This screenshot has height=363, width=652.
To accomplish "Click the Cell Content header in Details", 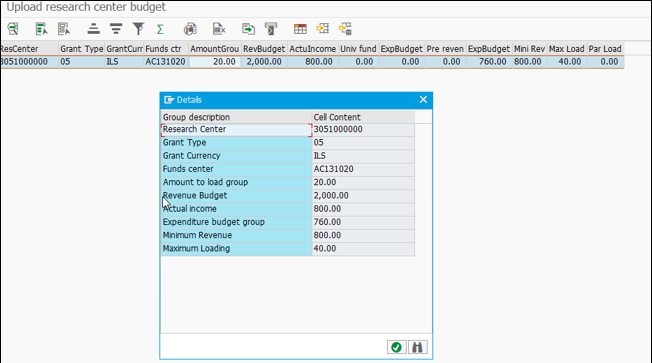I will 363,117.
